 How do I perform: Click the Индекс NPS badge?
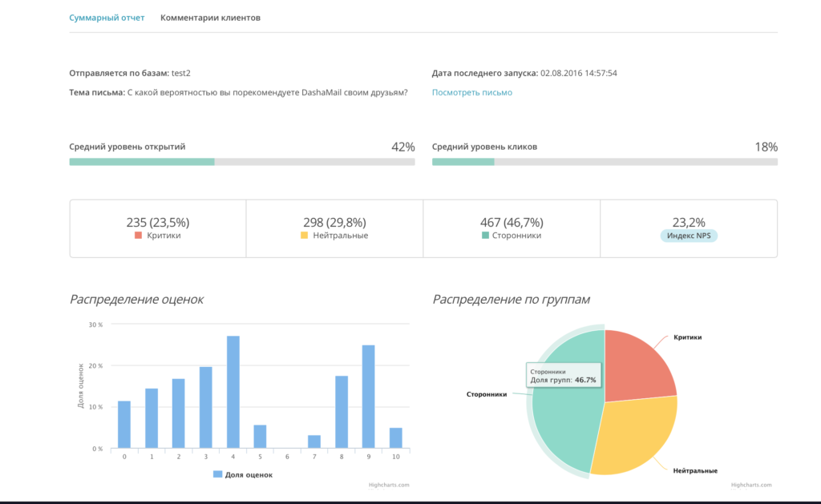point(688,236)
